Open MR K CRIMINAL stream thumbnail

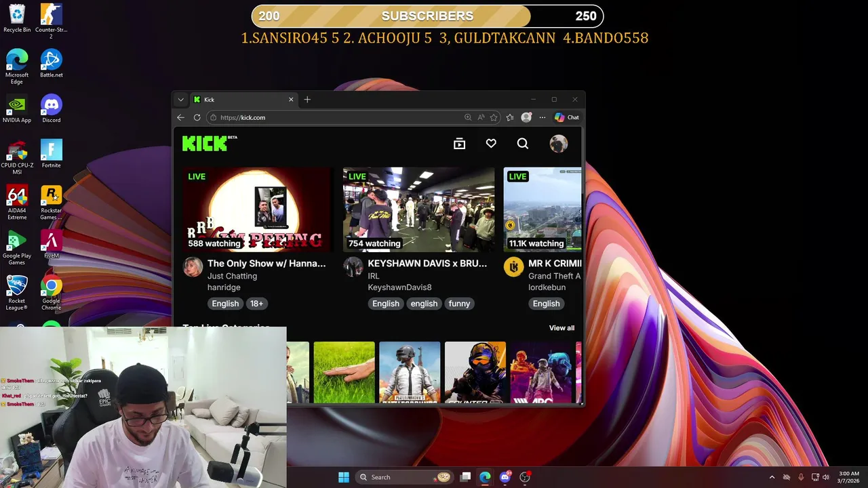pyautogui.click(x=542, y=209)
